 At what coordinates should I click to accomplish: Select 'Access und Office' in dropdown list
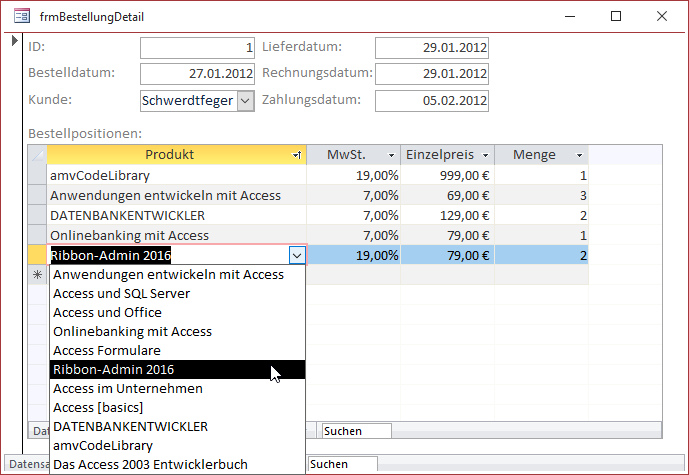[178, 312]
